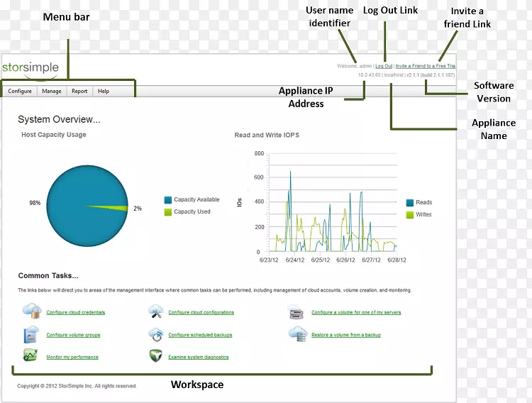Click the 'Common Tasks...' heading
The height and width of the screenshot is (403, 532).
pos(48,276)
